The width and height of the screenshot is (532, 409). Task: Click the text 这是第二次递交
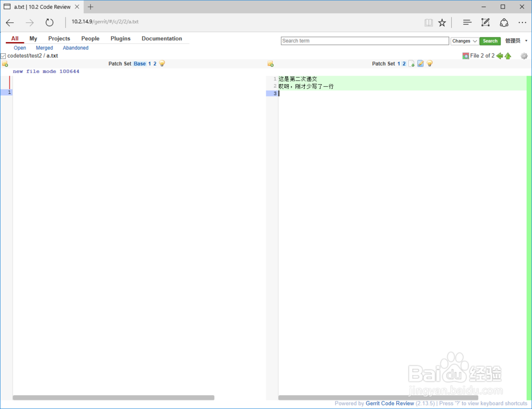click(298, 79)
